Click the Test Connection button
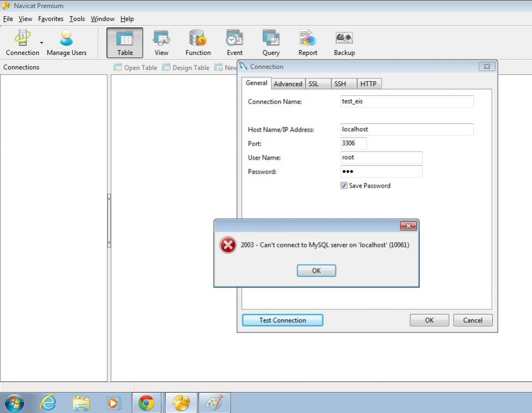 [x=282, y=320]
